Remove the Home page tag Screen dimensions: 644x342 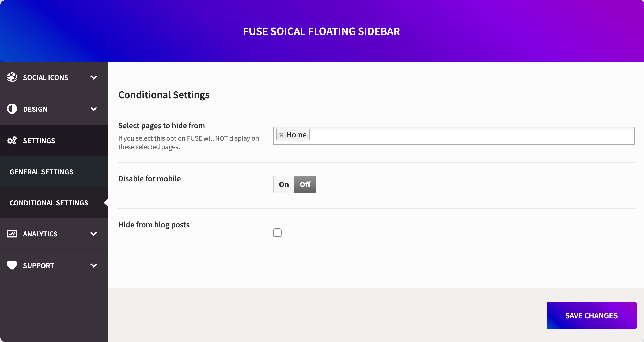click(281, 134)
